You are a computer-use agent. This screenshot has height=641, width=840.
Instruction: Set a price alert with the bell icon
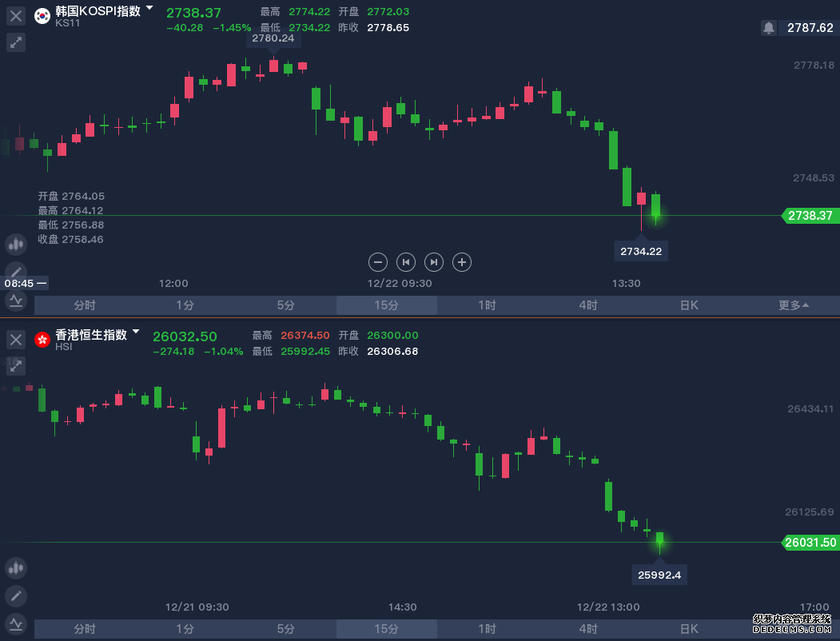click(x=769, y=28)
